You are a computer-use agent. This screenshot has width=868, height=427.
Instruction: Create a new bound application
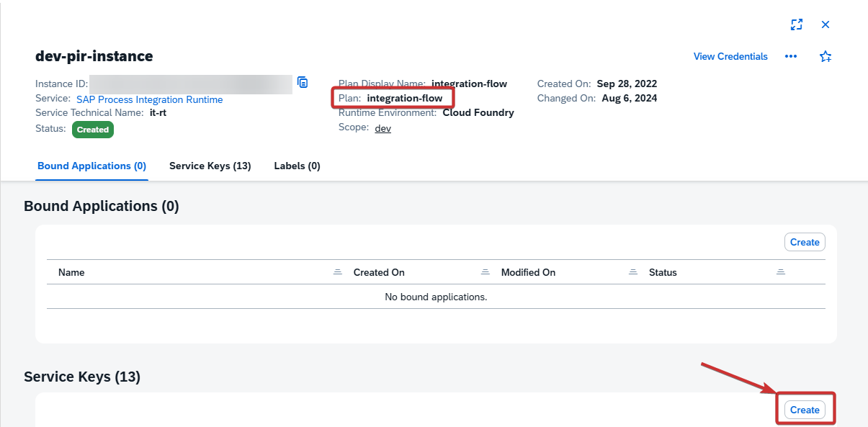(805, 242)
